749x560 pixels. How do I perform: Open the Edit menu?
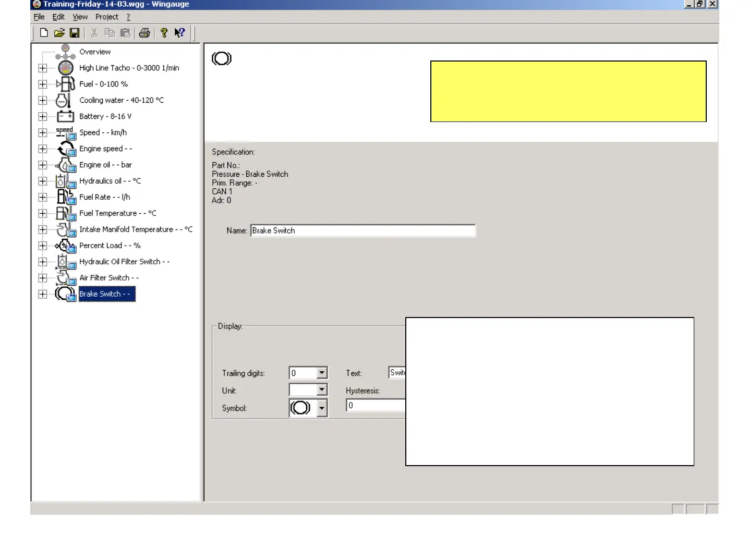click(58, 17)
